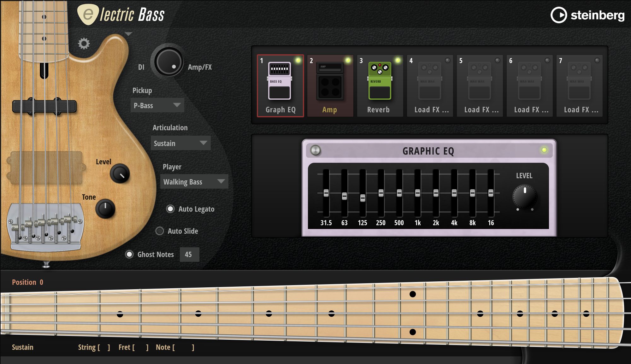Click the 125 Hz EQ band fader
Screen dimensions: 631x364
click(363, 198)
